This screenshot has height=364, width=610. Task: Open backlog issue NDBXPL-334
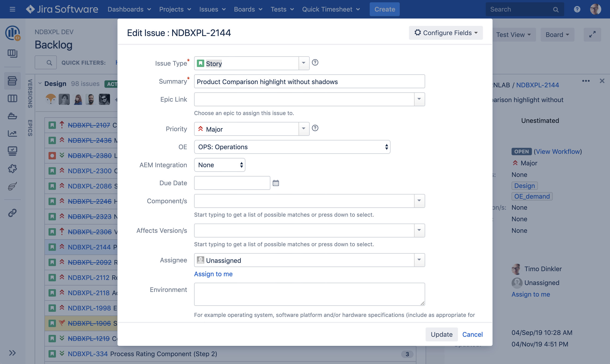[88, 354]
